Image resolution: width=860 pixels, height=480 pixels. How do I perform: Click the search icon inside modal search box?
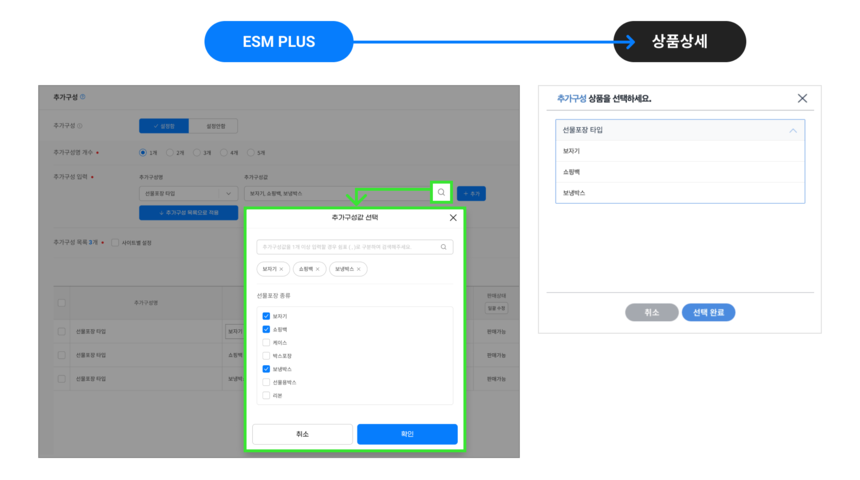tap(443, 247)
